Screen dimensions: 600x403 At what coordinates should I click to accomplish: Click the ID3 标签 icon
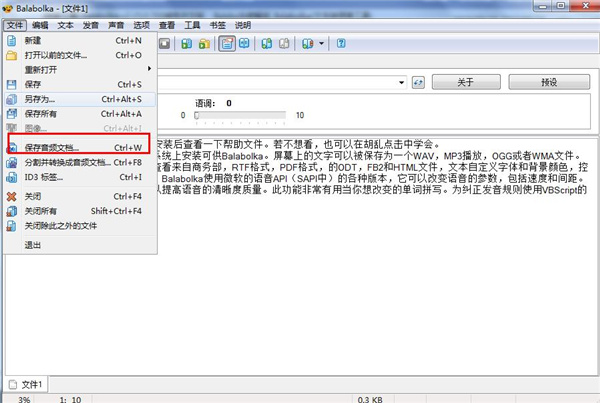point(12,178)
